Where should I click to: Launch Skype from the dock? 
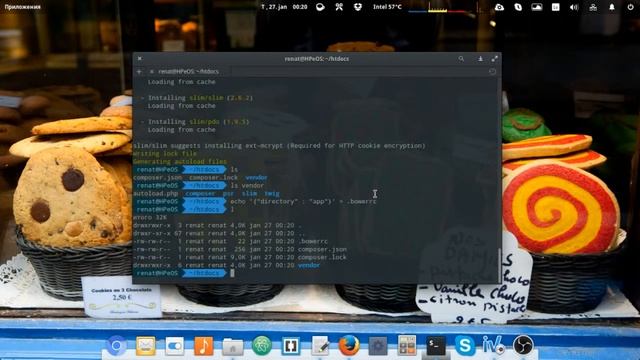pyautogui.click(x=465, y=346)
